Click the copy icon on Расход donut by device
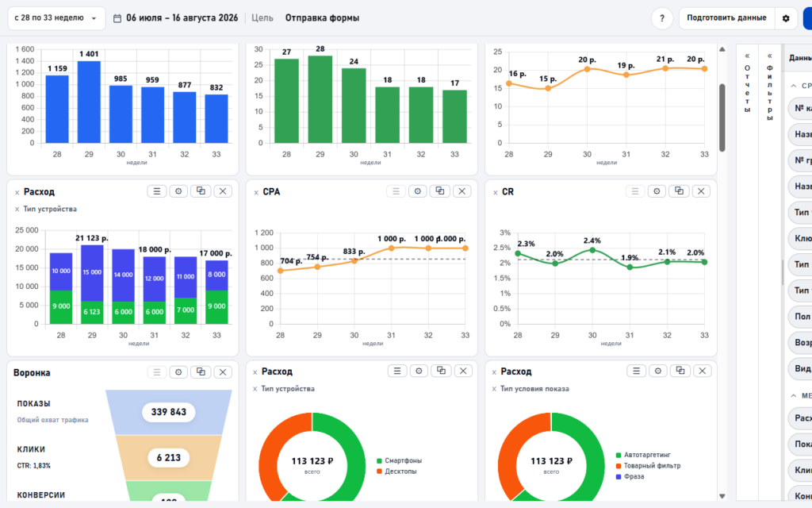Screen dimensions: 812x508 [x=441, y=371]
